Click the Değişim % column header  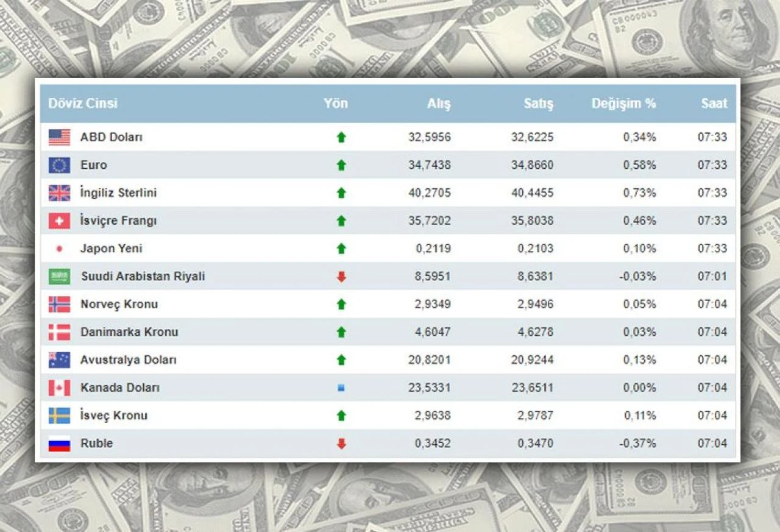pyautogui.click(x=624, y=104)
